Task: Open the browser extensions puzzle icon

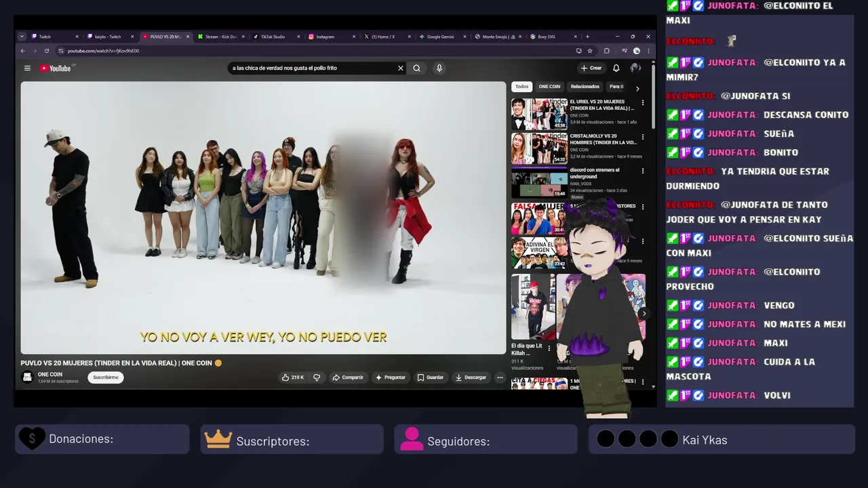Action: click(607, 51)
